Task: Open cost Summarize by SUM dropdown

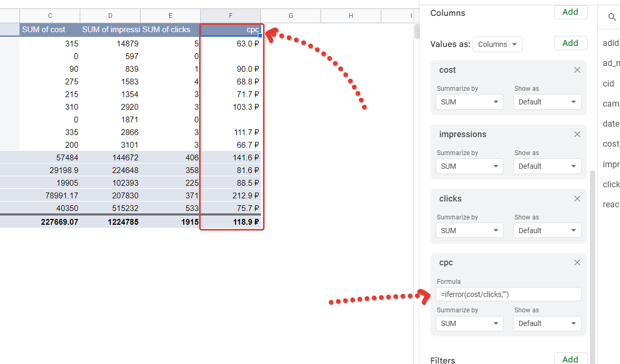Action: [469, 102]
